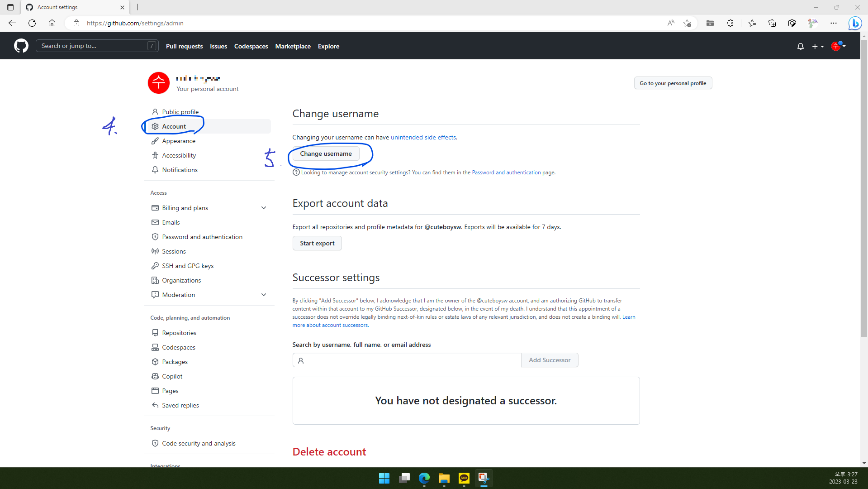Open Task View on the taskbar
Image resolution: width=868 pixels, height=489 pixels.
[x=404, y=478]
